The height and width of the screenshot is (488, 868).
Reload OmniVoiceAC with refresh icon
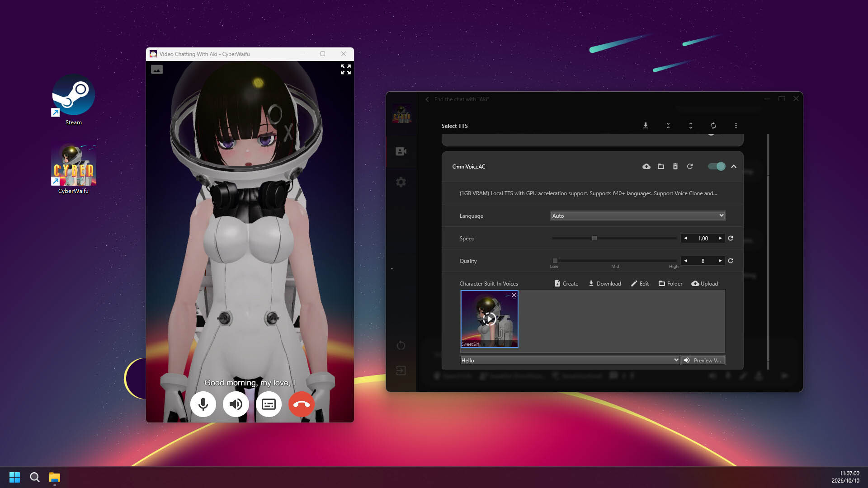click(690, 166)
